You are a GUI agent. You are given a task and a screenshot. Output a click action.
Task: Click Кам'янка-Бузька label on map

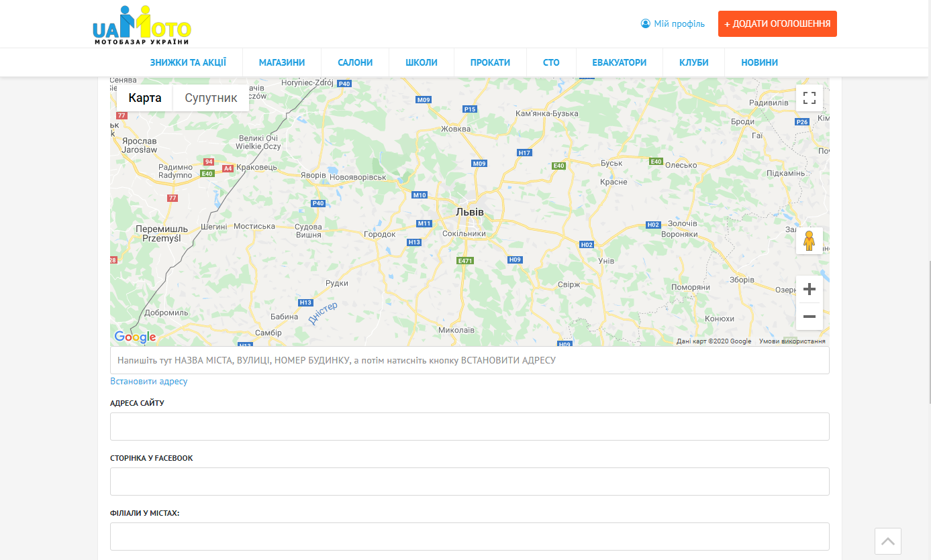click(546, 113)
